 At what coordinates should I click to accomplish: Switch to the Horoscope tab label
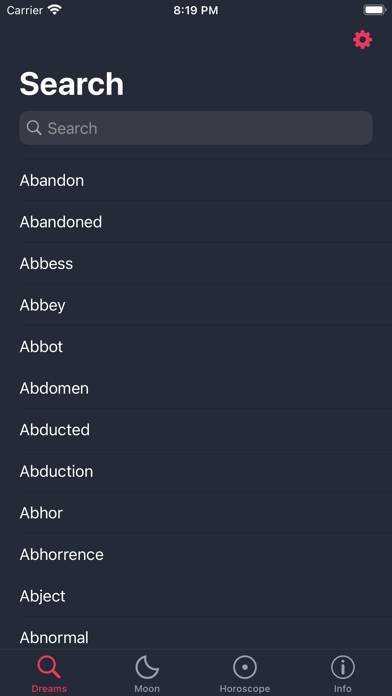pyautogui.click(x=245, y=689)
